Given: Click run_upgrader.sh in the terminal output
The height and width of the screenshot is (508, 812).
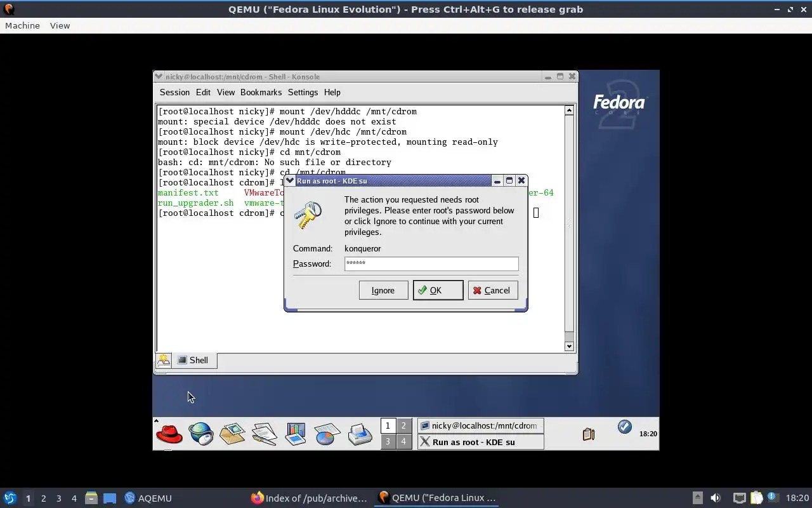Looking at the screenshot, I should tap(195, 203).
